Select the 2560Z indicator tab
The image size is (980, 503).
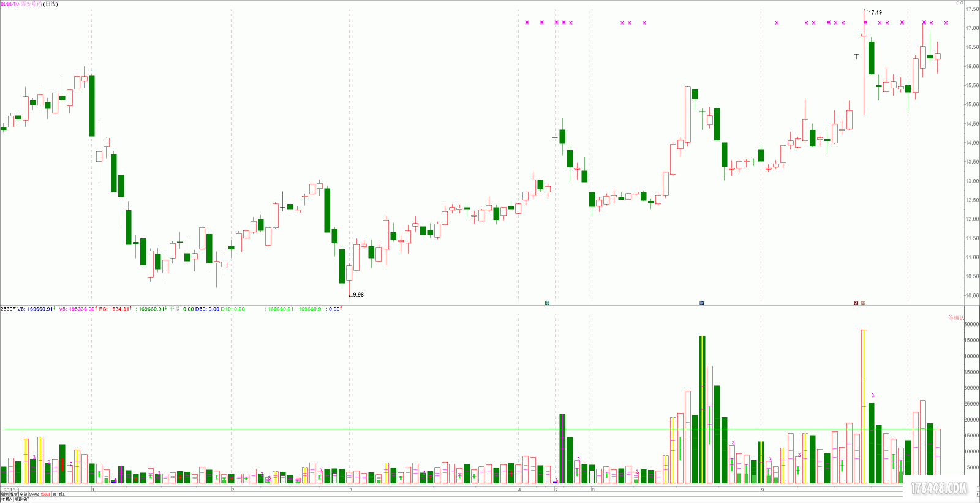click(34, 494)
